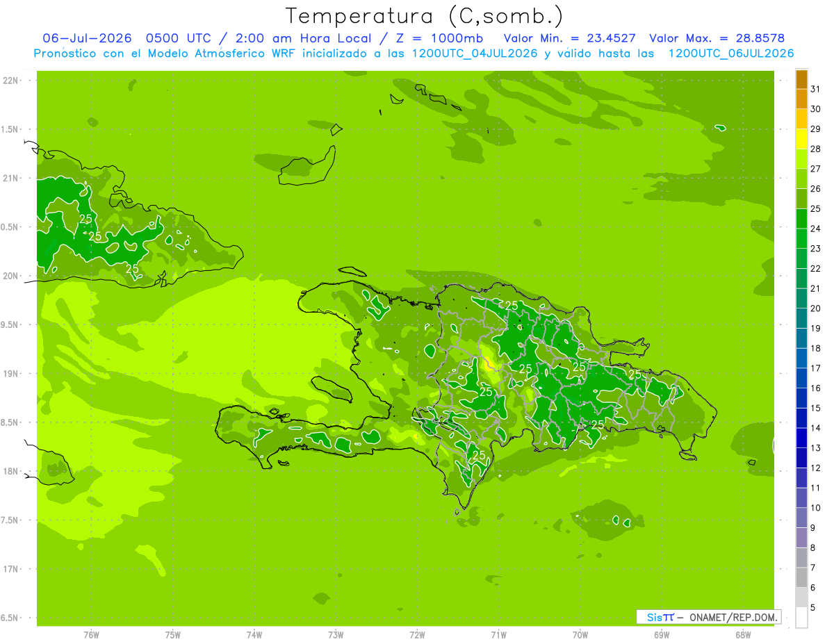Click the color band between 30 and 31
The image size is (834, 644).
801,99
